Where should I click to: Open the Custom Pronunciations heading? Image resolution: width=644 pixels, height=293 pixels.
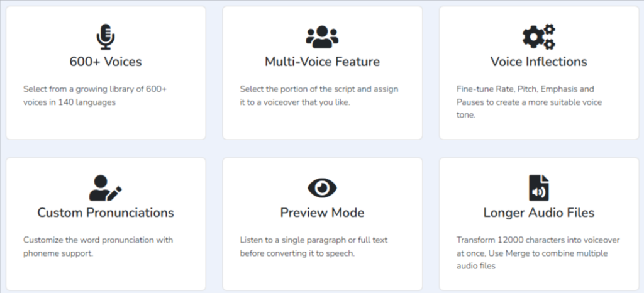106,213
